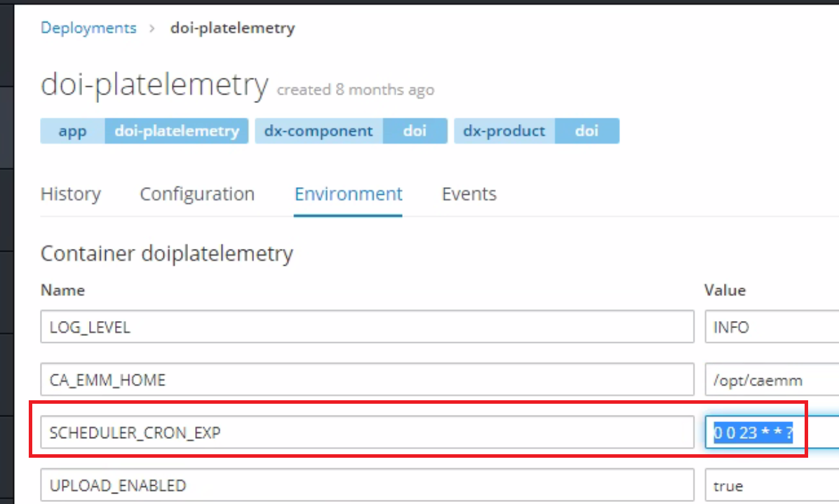
Task: Focus the LOG_LEVEL name field
Action: (x=367, y=327)
